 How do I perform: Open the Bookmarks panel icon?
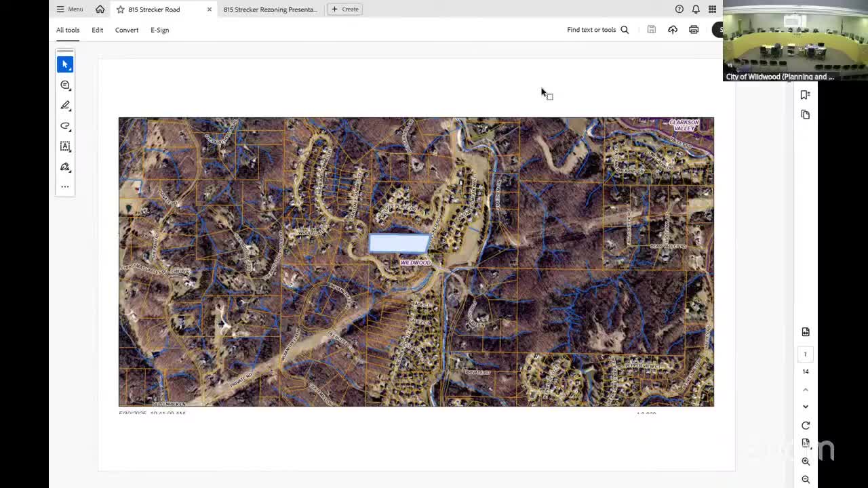click(806, 95)
